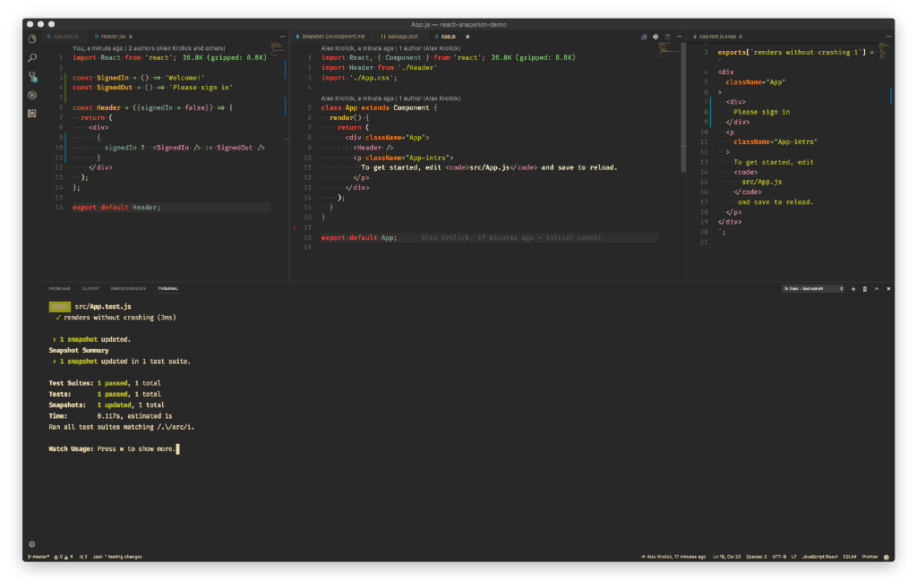Kill the terminal with the trash icon
This screenshot has width=917, height=588.
click(864, 289)
